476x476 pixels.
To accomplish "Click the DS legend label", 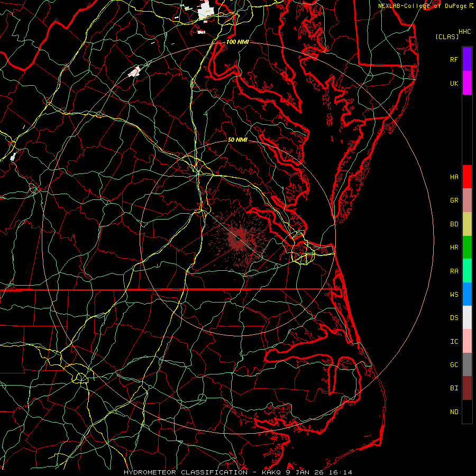I will pos(454,318).
